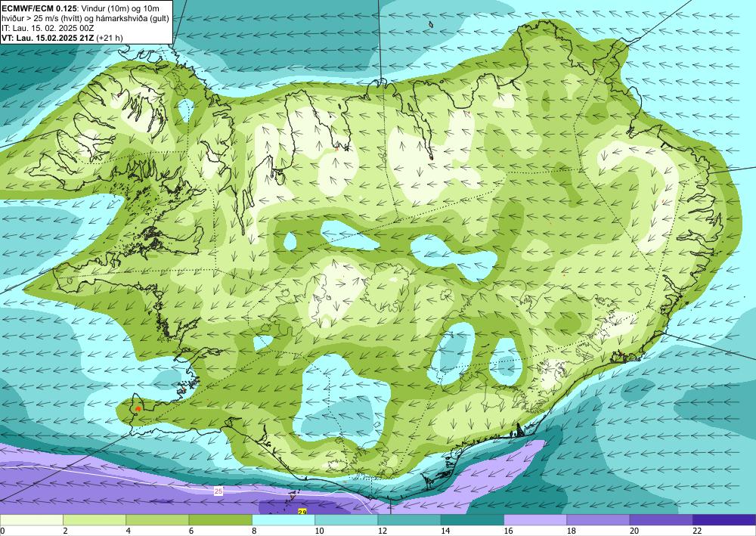This screenshot has height=536, width=756.
Task: Click the "ECMWF/ECM 0.125" model title text
Action: tap(39, 8)
